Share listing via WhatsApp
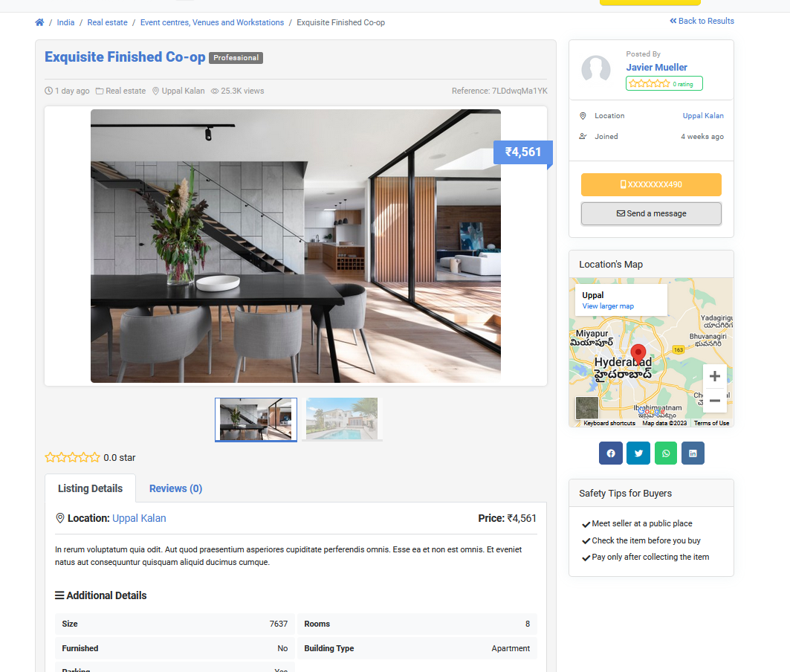The width and height of the screenshot is (790, 672). tap(665, 453)
